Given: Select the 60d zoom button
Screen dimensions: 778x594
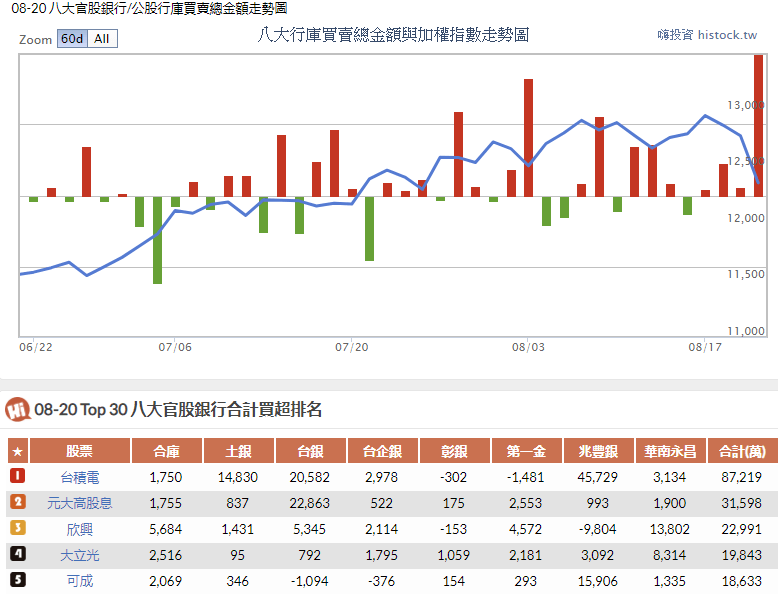Looking at the screenshot, I should click(x=72, y=39).
